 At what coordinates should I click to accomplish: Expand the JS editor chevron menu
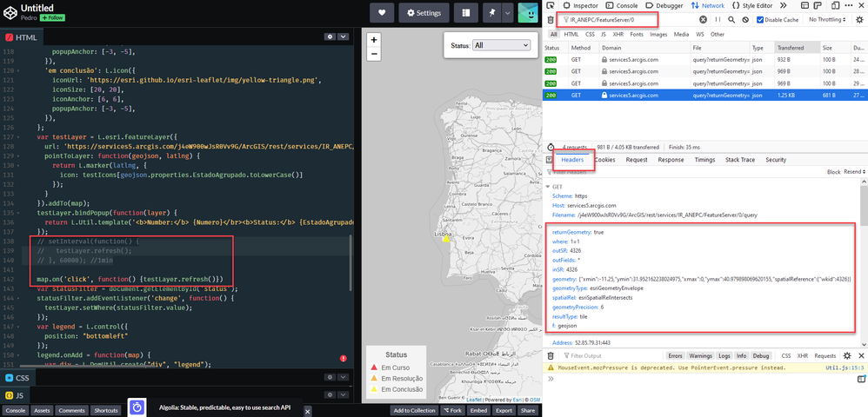(x=344, y=395)
